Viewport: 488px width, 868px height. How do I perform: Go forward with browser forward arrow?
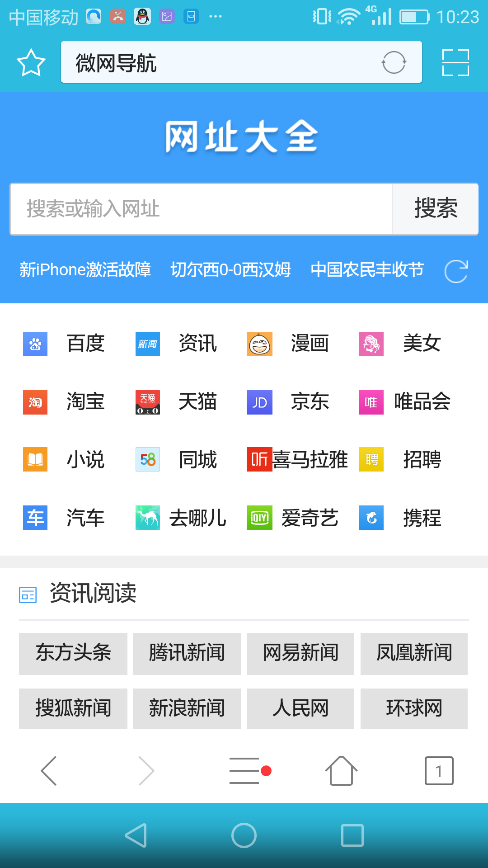146,771
